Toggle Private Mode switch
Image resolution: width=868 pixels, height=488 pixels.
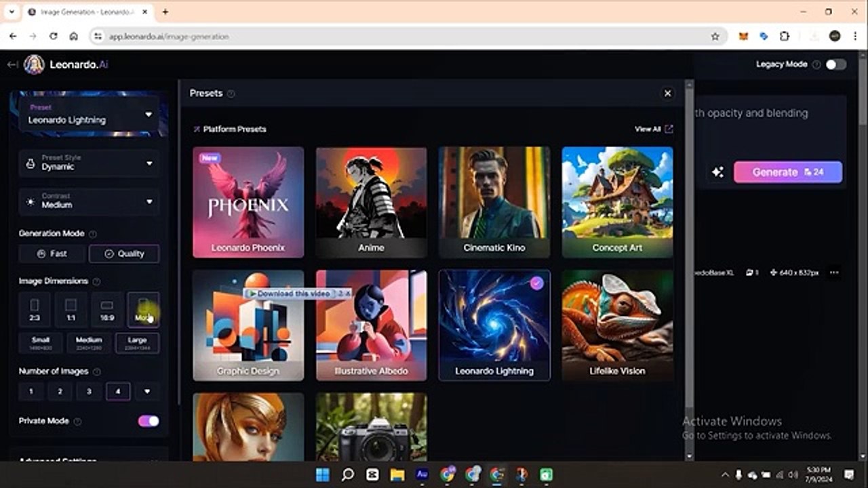149,421
